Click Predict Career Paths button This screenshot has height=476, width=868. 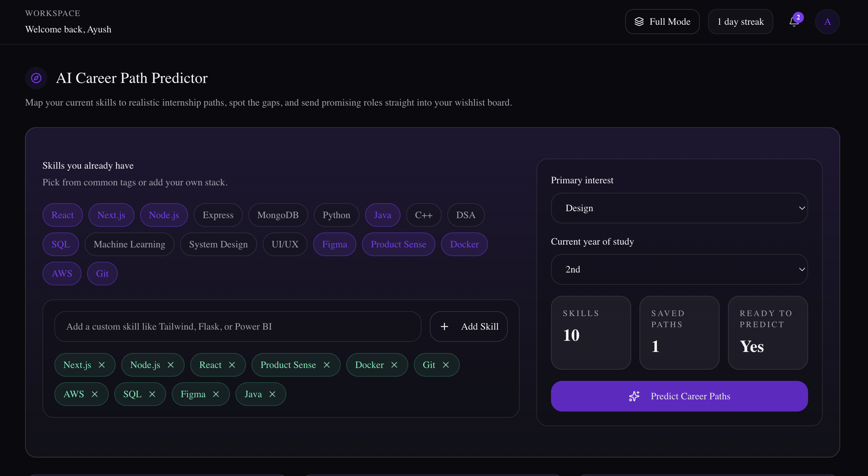(679, 396)
